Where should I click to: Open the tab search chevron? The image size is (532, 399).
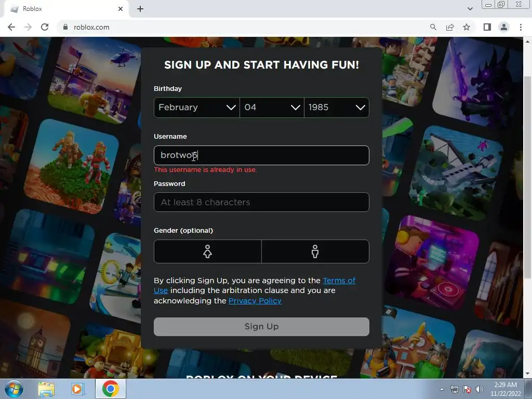pos(470,9)
